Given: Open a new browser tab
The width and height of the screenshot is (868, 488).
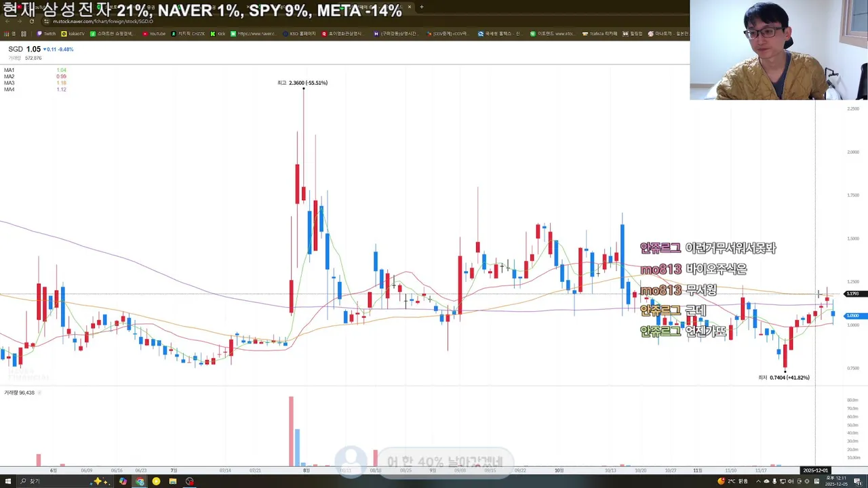Looking at the screenshot, I should 421,7.
